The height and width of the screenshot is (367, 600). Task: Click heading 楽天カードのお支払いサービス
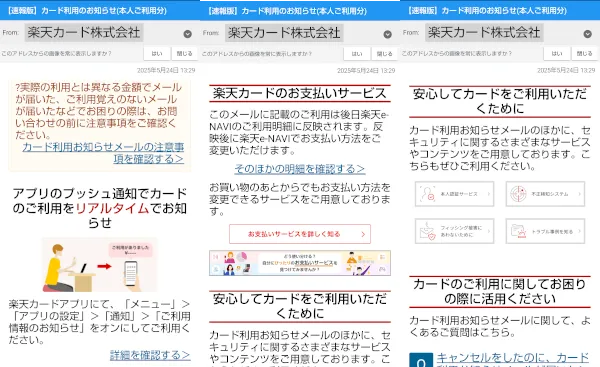(x=300, y=93)
